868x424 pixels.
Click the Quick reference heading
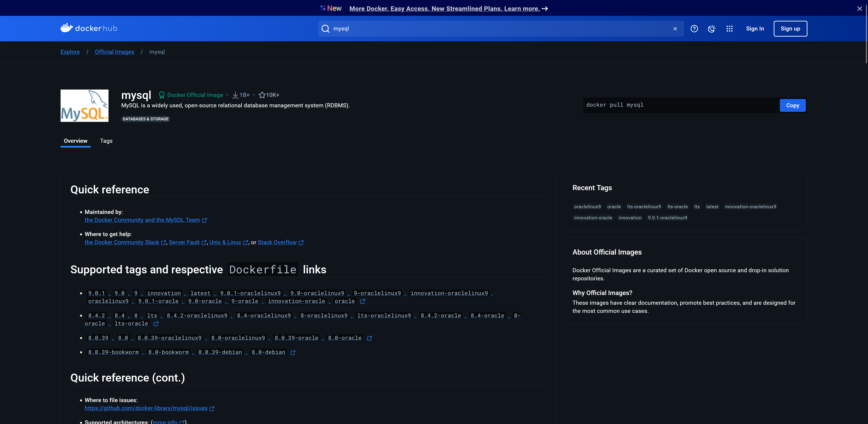pos(109,190)
